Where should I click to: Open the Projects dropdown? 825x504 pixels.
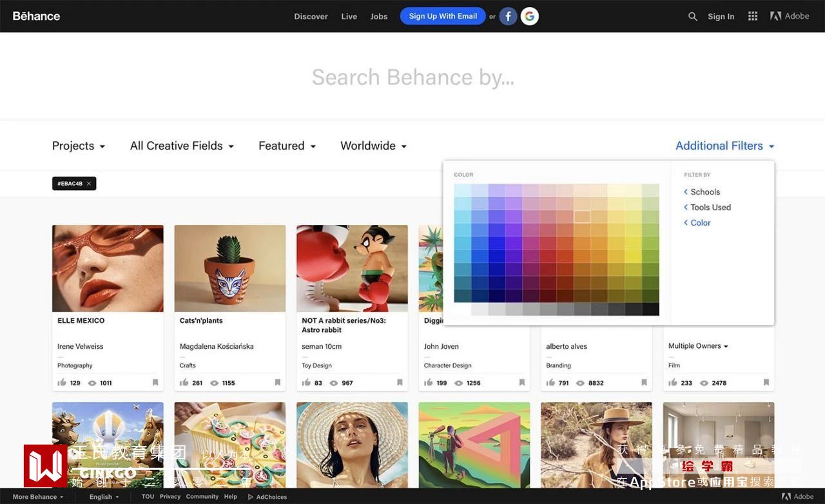tap(79, 146)
